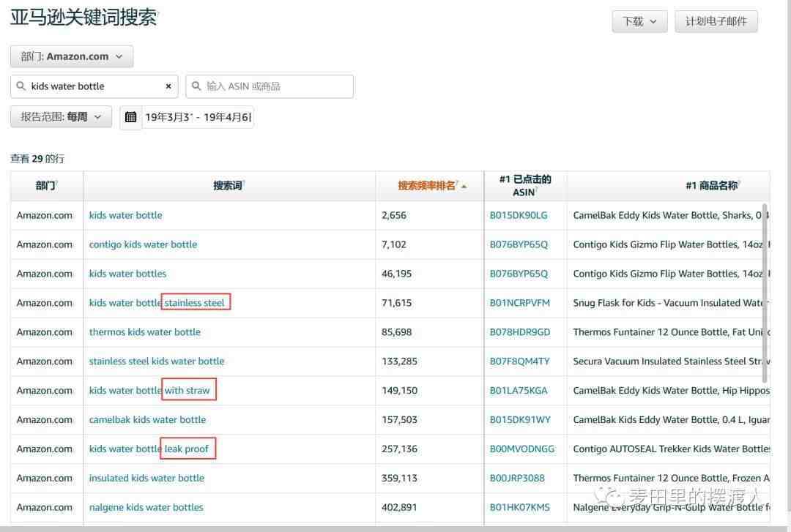Click the 输入 ASIN 或商品 input field
Screen dimensions: 791x532
click(x=270, y=87)
